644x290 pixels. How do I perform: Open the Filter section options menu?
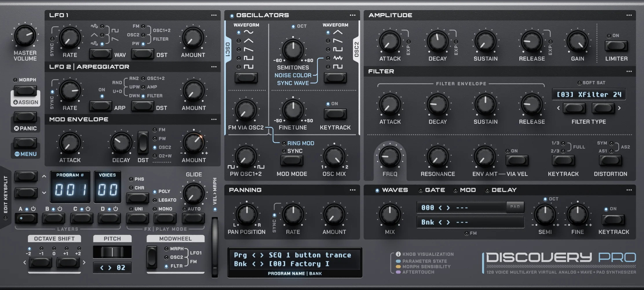click(629, 71)
